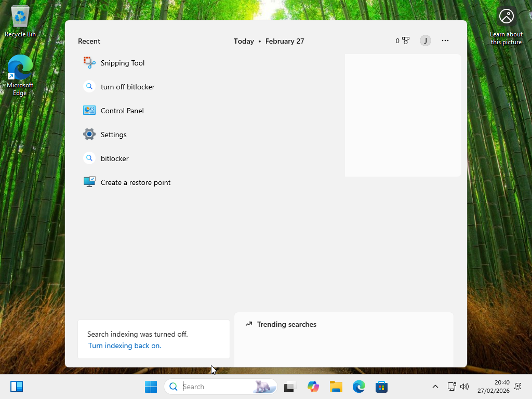This screenshot has height=399, width=532.
Task: Select the Recycle Bin desktop icon
Action: point(20,21)
